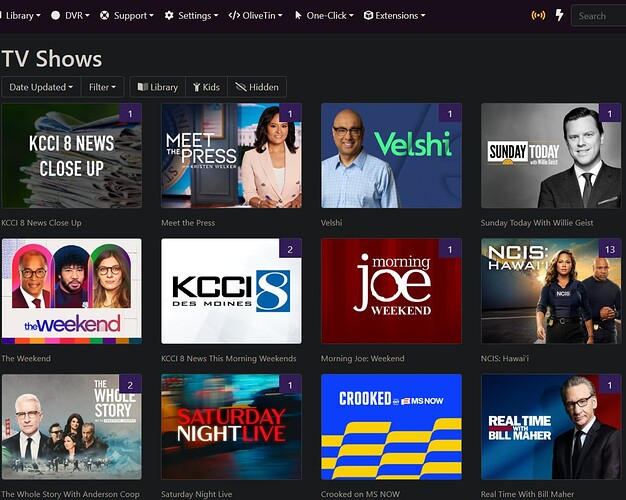Open the NCIS: Hawai'i thumbnail
626x500 pixels.
551,291
